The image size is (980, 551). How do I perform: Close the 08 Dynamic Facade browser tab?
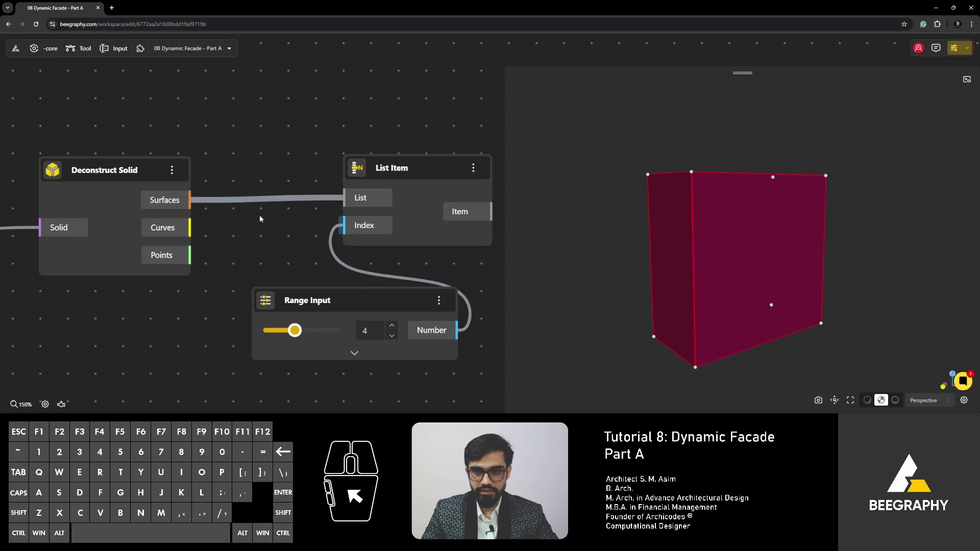(x=98, y=8)
